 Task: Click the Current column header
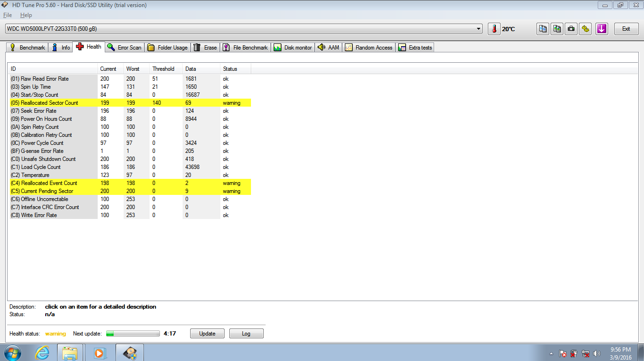(110, 69)
